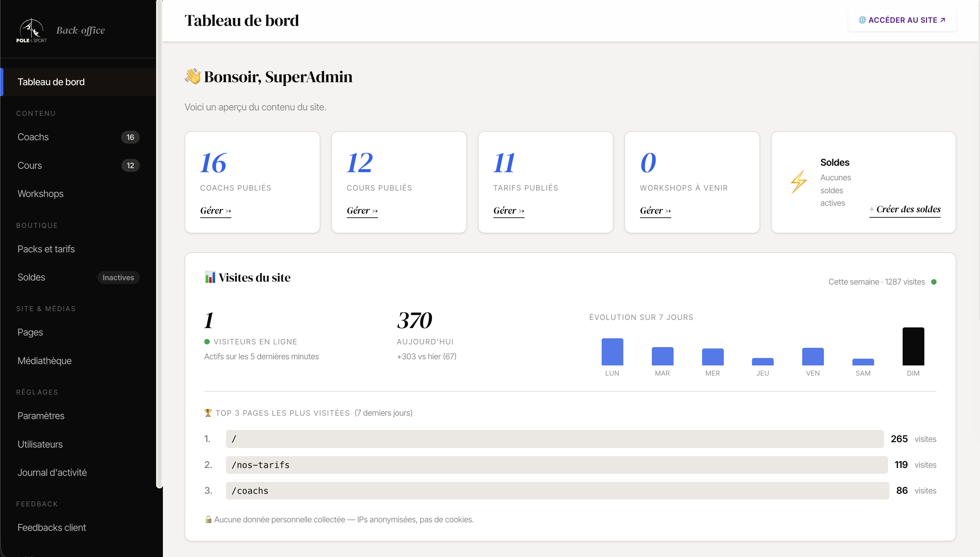Click Gérer under Cours publiés
Screen dimensions: 980x557
[362, 211]
